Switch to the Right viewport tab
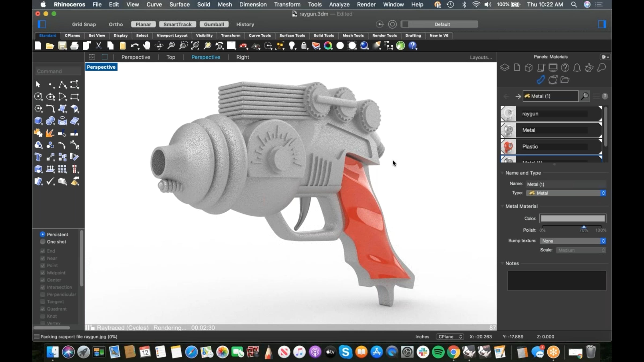The image size is (644, 362). tap(243, 57)
